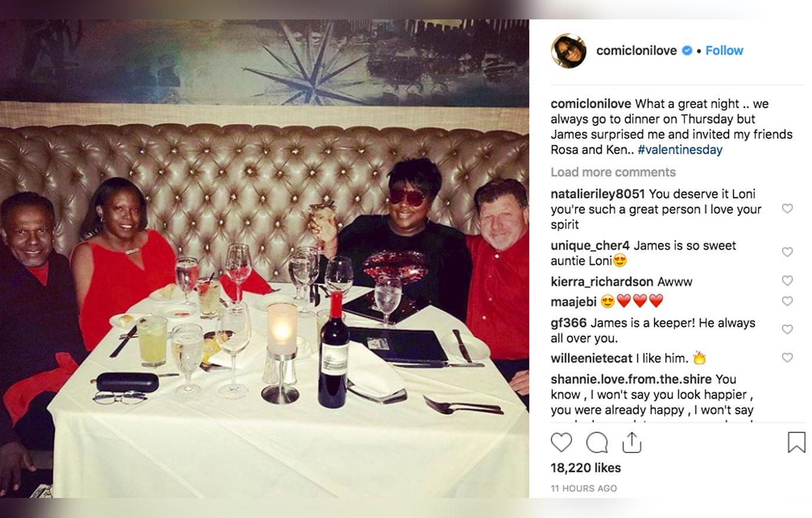Share the post using the share icon
Screen dimensions: 812x518
tap(631, 442)
